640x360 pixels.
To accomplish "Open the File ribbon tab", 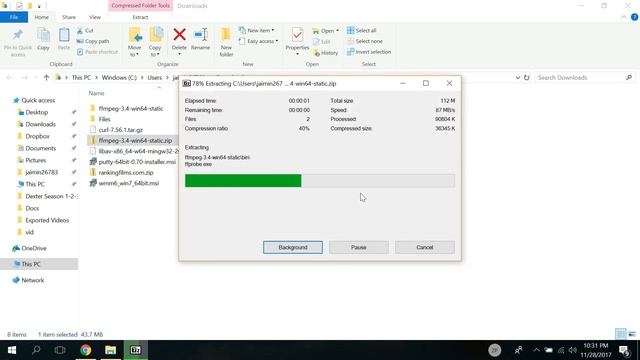I will pyautogui.click(x=14, y=17).
